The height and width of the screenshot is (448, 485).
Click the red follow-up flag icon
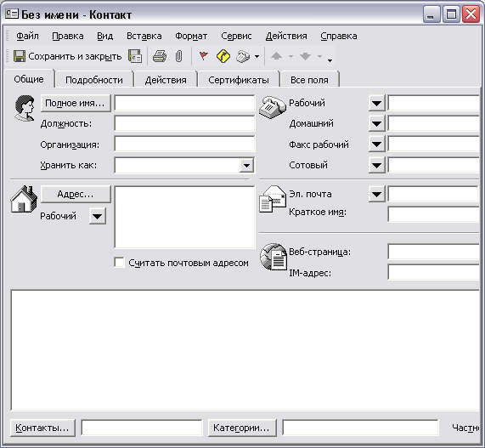203,56
